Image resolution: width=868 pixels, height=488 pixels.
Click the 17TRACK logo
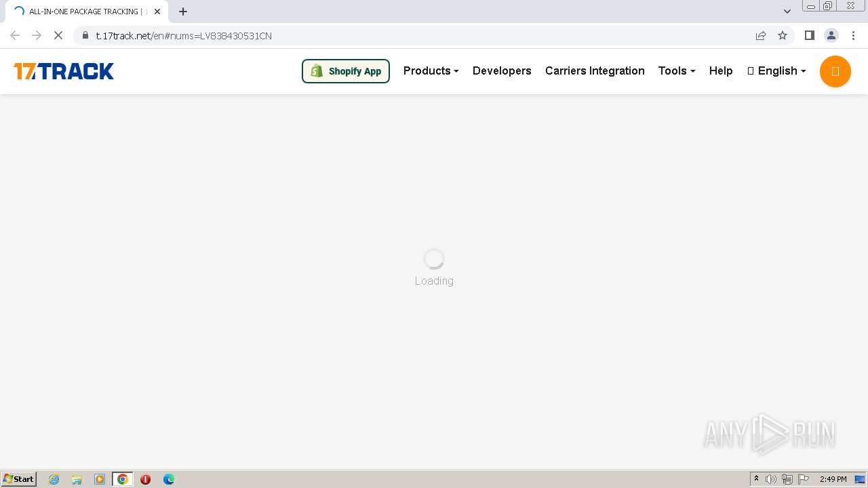click(64, 71)
